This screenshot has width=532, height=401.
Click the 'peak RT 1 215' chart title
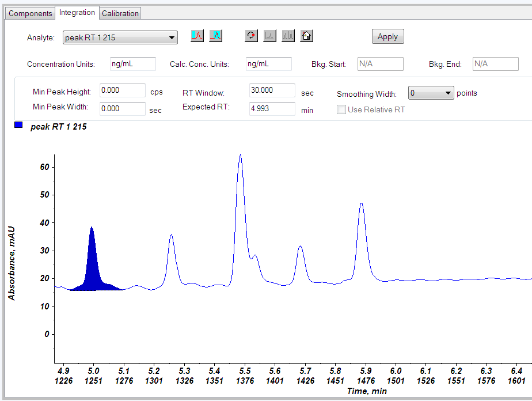pos(58,127)
